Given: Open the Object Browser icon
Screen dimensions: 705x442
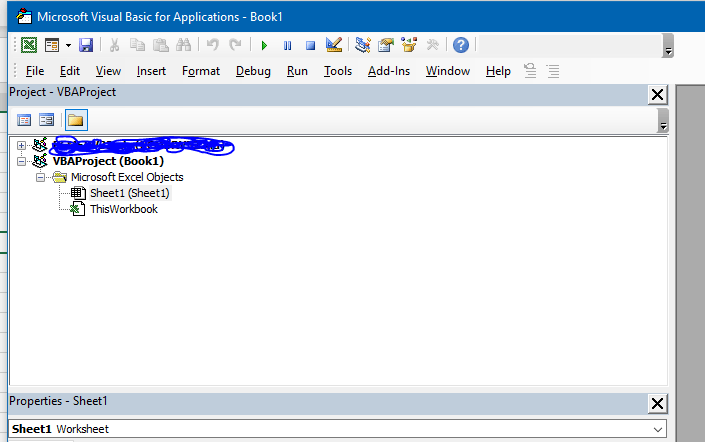Looking at the screenshot, I should [409, 45].
